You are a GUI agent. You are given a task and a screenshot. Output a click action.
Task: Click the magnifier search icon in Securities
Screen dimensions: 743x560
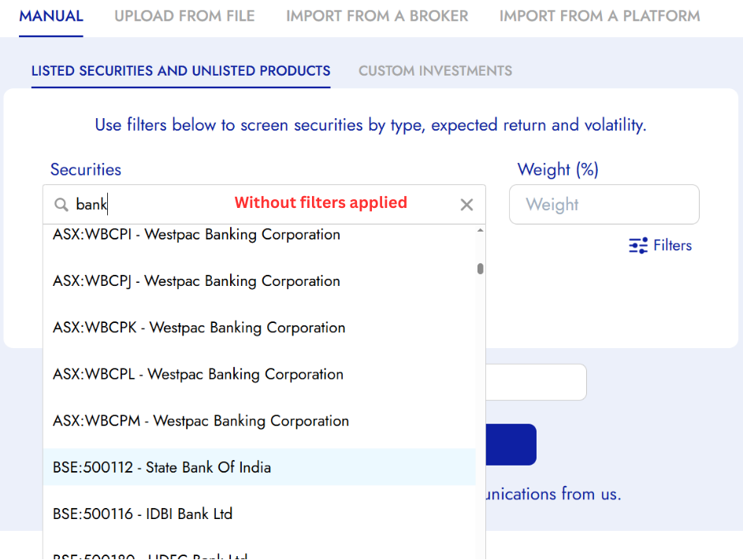click(61, 205)
